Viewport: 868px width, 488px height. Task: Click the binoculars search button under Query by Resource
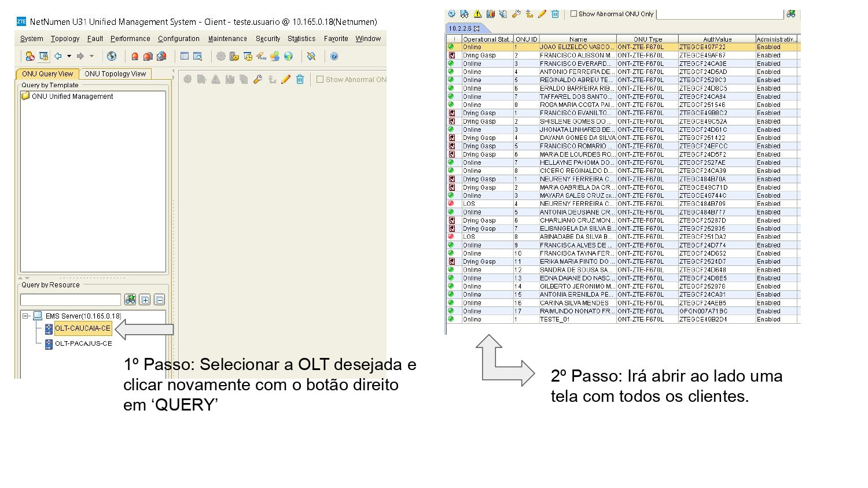tap(130, 300)
